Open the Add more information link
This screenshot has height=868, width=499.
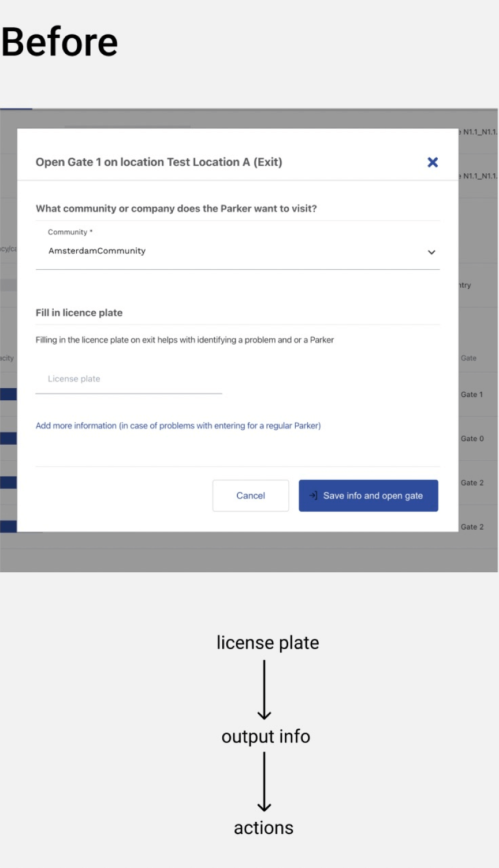click(x=178, y=426)
